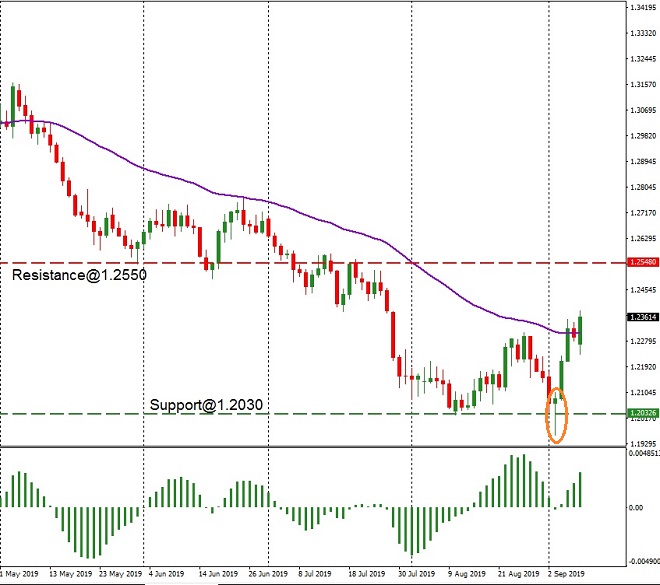Click the 1.32445 price axis label
The image size is (660, 585).
pyautogui.click(x=643, y=59)
